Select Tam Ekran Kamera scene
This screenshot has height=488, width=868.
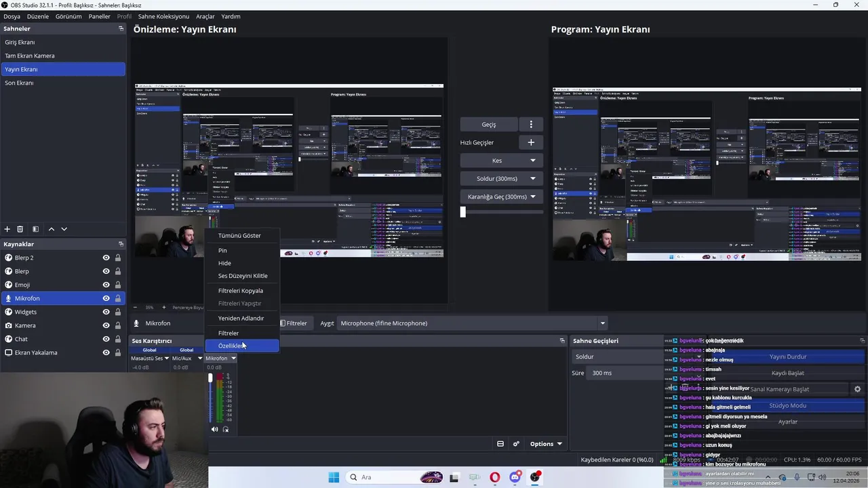[x=63, y=56]
